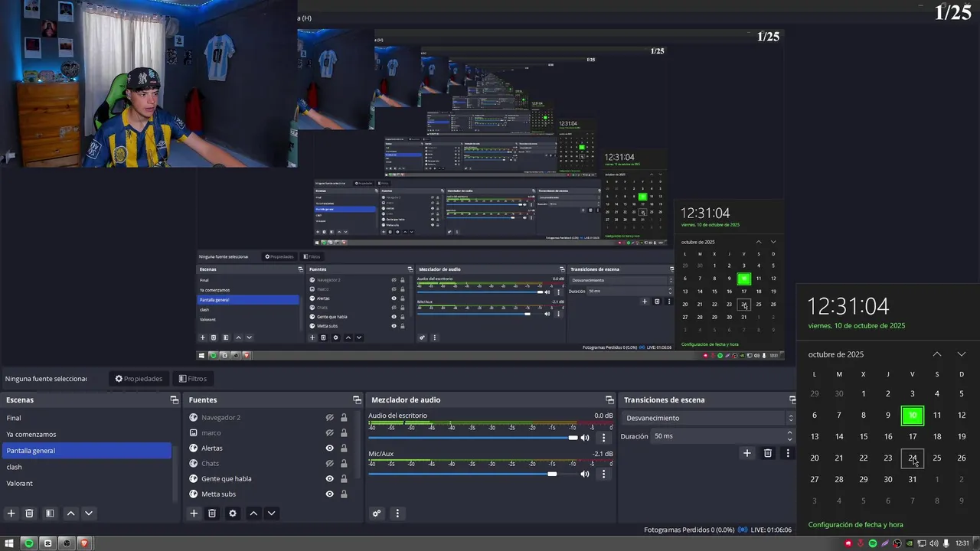Move source down in Fuentes list

point(271,514)
